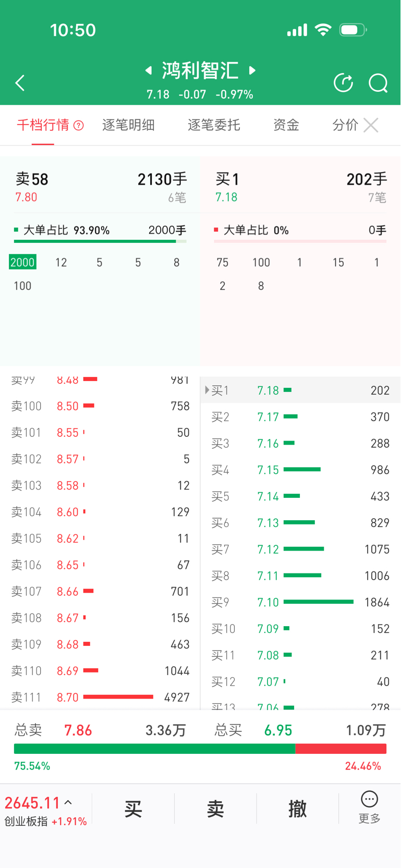
Task: Expand the 创业板指 index caret
Action: point(68,802)
